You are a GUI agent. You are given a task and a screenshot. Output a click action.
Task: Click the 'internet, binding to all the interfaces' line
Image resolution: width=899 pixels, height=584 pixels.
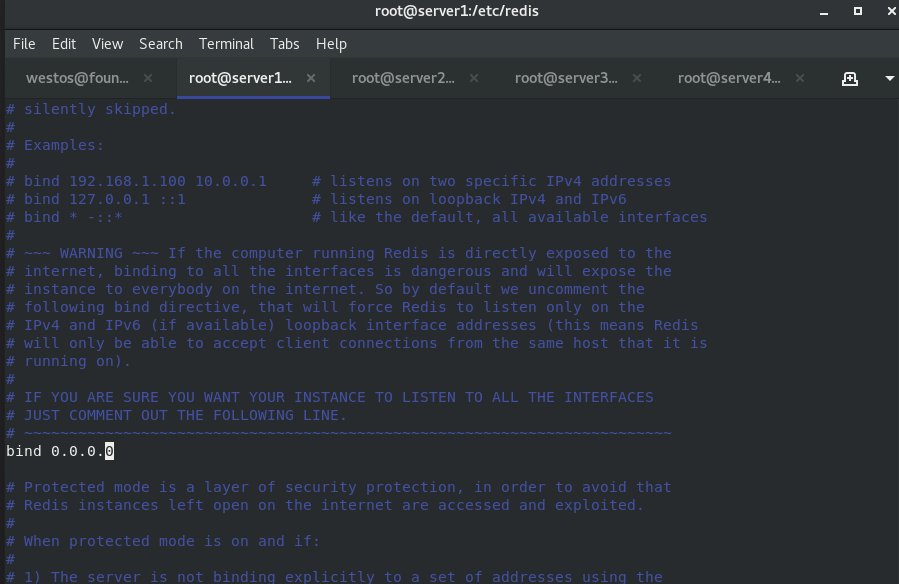click(x=338, y=271)
